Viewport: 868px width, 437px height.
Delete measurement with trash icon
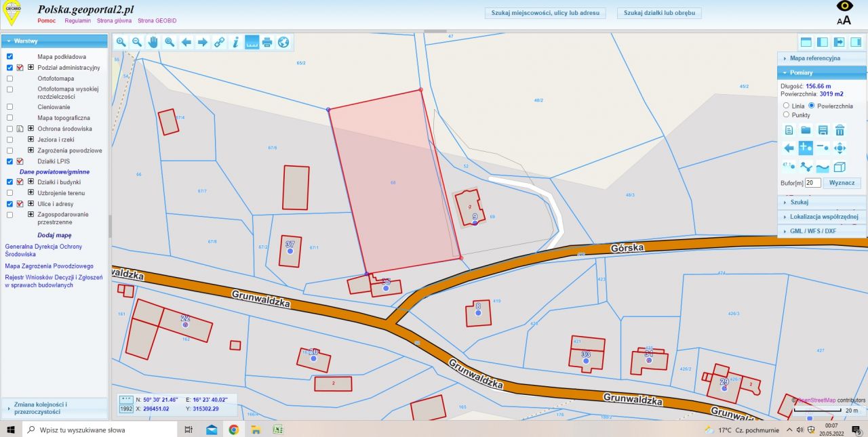click(x=840, y=130)
